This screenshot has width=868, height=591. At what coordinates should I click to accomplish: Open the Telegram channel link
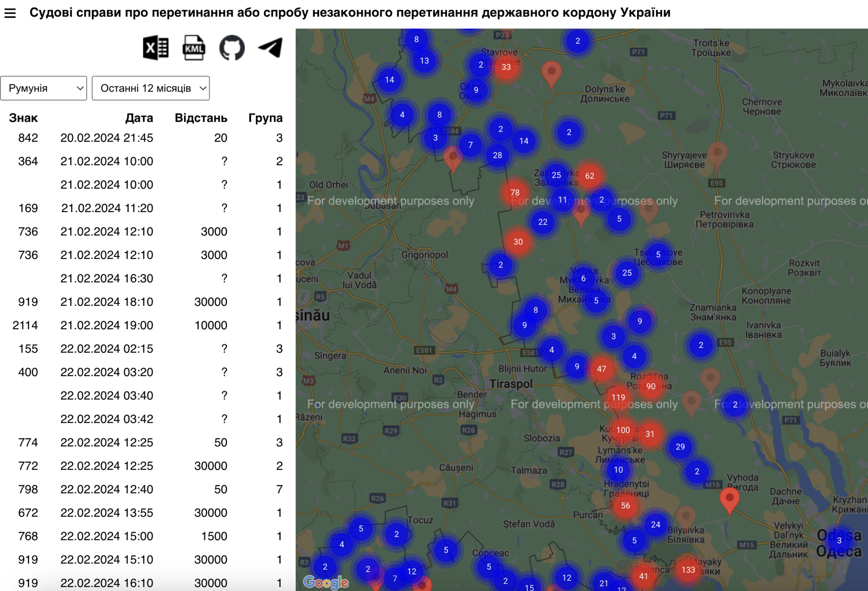point(270,48)
